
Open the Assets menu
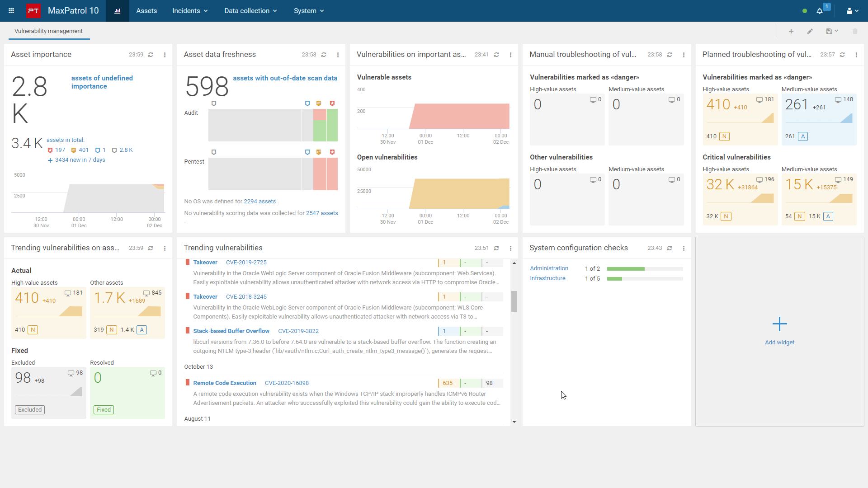(x=146, y=11)
